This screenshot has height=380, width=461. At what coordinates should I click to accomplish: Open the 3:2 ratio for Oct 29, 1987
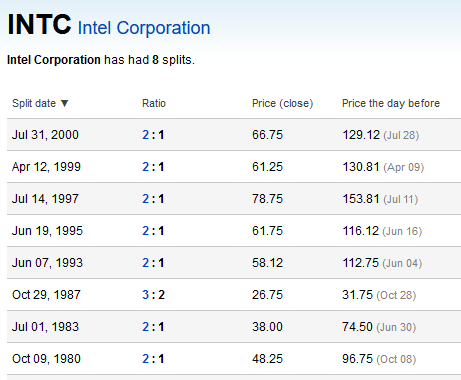[x=154, y=295]
